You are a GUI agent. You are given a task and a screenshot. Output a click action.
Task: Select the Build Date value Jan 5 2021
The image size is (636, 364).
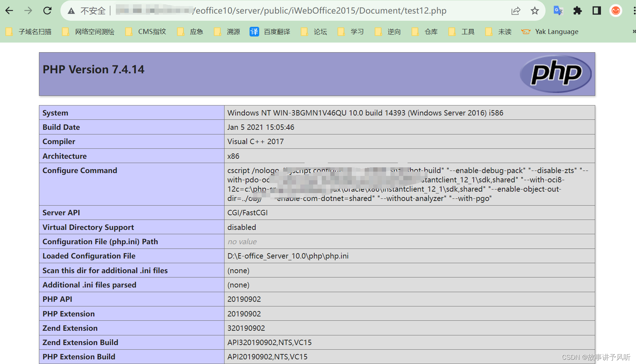261,127
